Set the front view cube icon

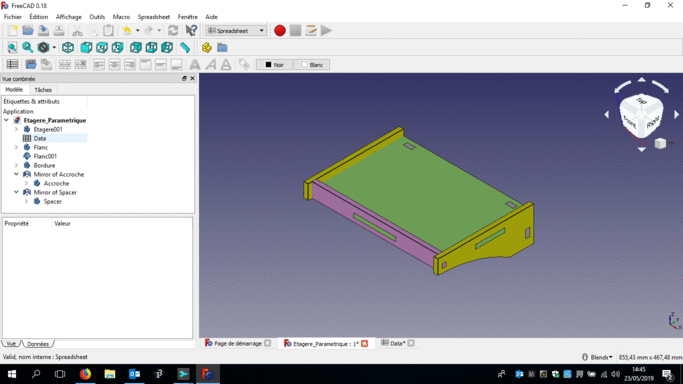[86, 47]
